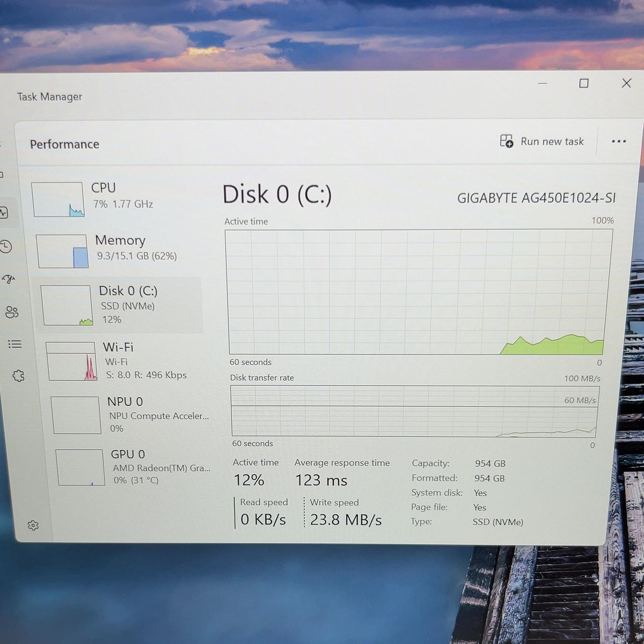This screenshot has width=644, height=644.
Task: Select the Disk 0 (C:) entry in list
Action: [x=120, y=305]
